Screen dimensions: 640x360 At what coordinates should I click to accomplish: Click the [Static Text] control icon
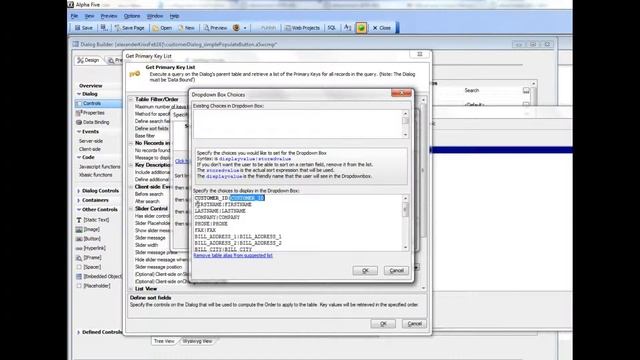(79, 220)
